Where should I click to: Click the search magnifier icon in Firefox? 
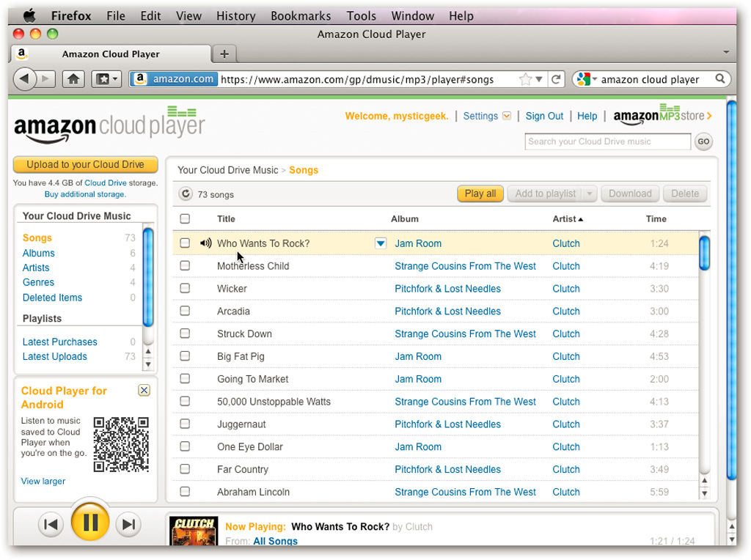tap(720, 79)
